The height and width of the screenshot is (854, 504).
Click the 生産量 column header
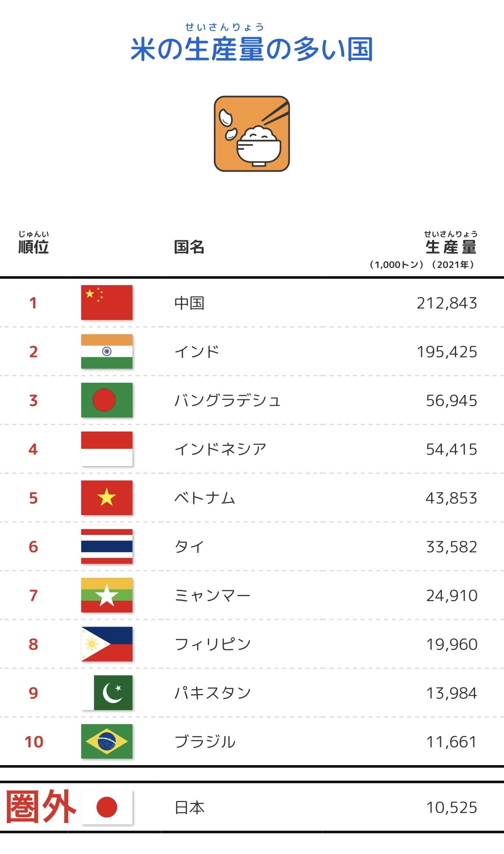tap(451, 247)
